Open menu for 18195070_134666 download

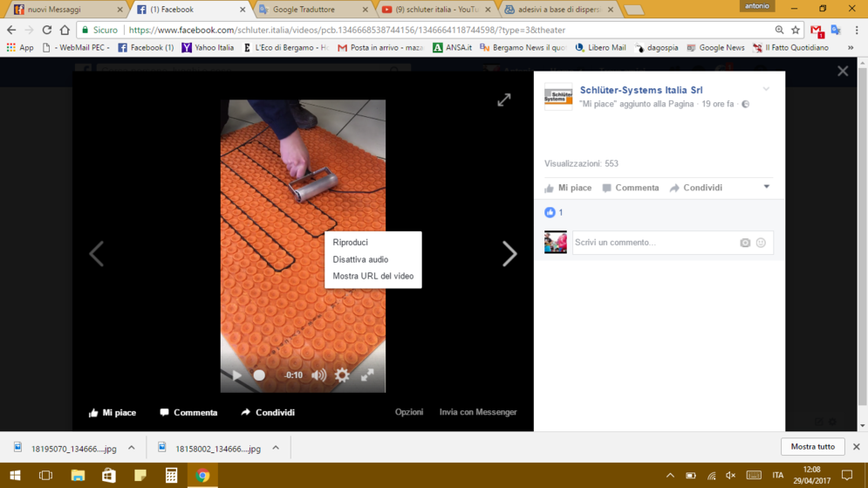point(131,448)
